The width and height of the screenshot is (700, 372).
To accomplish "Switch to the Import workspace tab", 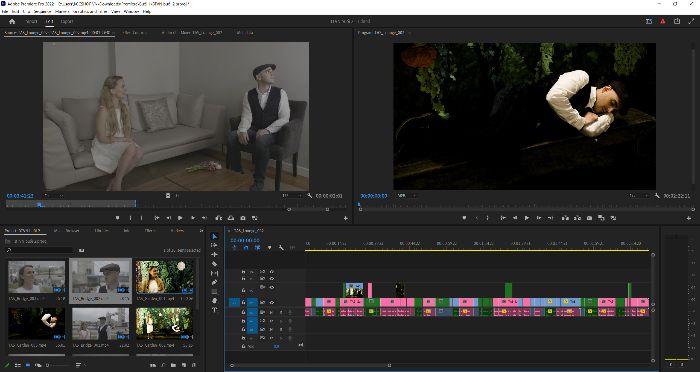I will (31, 21).
